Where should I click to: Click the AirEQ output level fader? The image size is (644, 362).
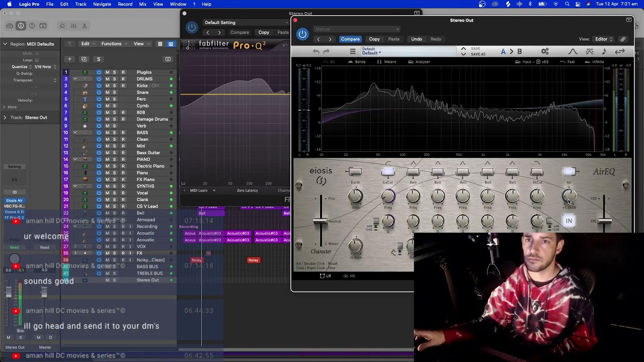pos(604,220)
